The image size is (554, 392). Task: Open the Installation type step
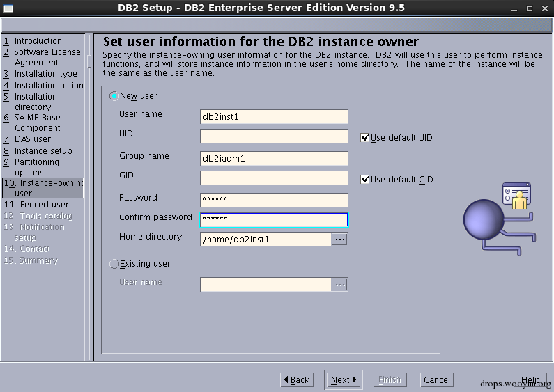click(40, 74)
